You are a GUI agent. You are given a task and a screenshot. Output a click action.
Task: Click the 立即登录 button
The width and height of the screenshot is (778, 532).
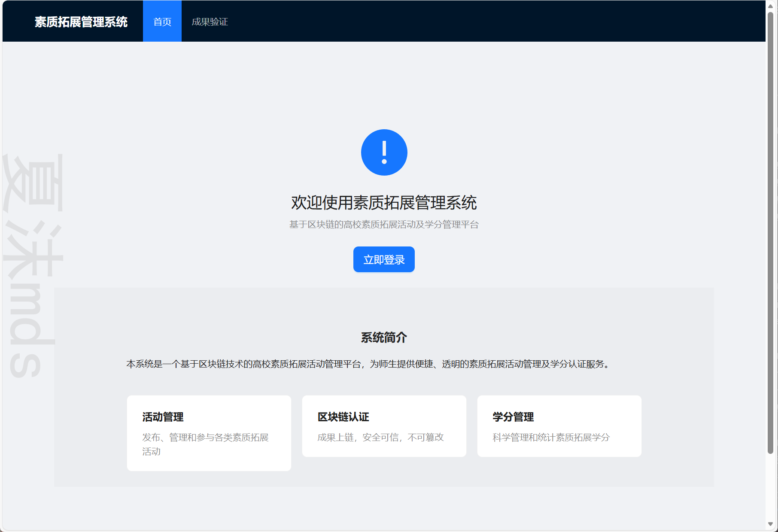pyautogui.click(x=384, y=259)
